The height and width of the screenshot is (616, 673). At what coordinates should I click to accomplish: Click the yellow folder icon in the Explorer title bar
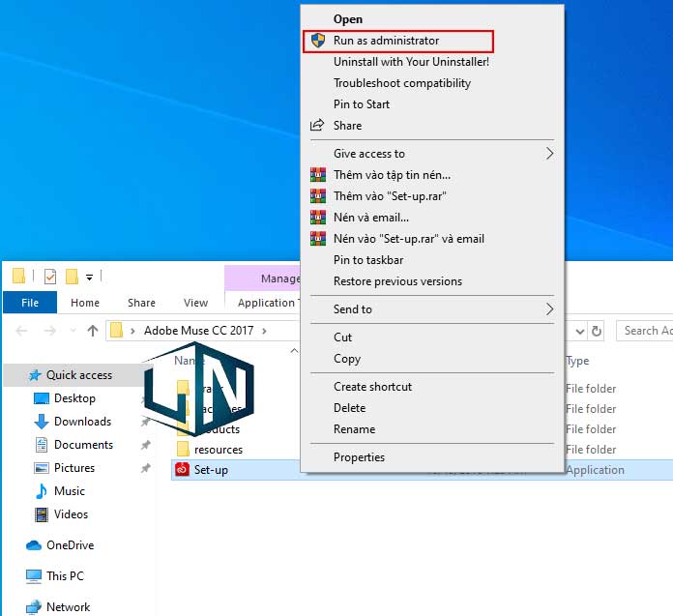coord(18,276)
